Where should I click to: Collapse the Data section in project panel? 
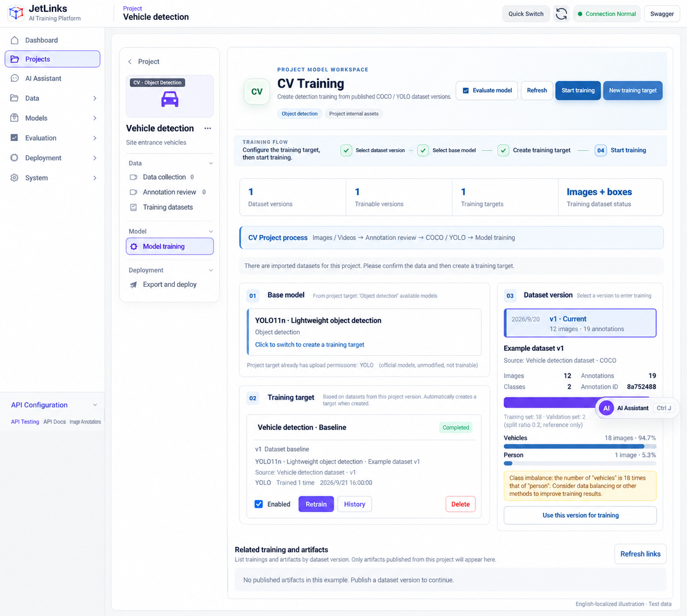211,163
